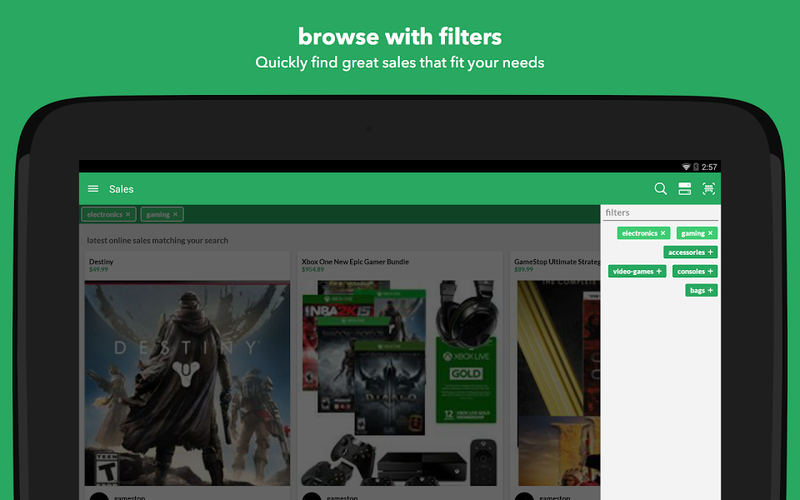Check the Wi-Fi status bar icon
The height and width of the screenshot is (500, 800).
tap(686, 167)
